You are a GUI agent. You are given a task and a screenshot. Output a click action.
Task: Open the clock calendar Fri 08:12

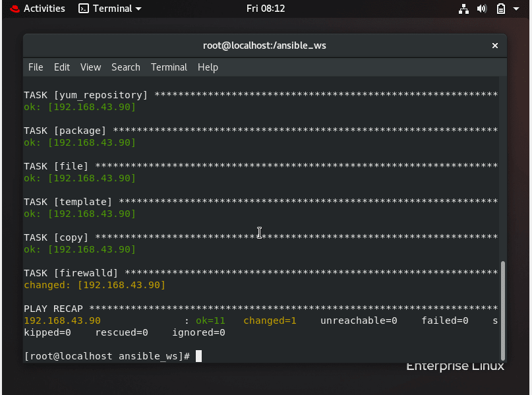(266, 9)
